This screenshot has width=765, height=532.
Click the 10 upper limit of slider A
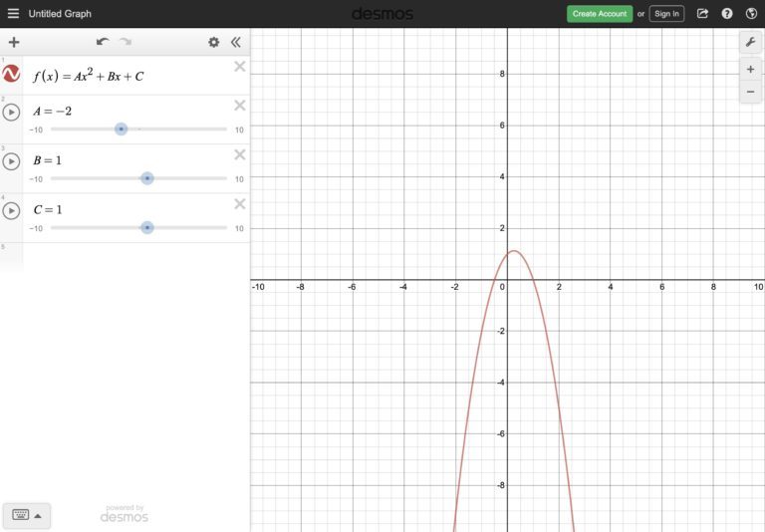click(x=239, y=130)
